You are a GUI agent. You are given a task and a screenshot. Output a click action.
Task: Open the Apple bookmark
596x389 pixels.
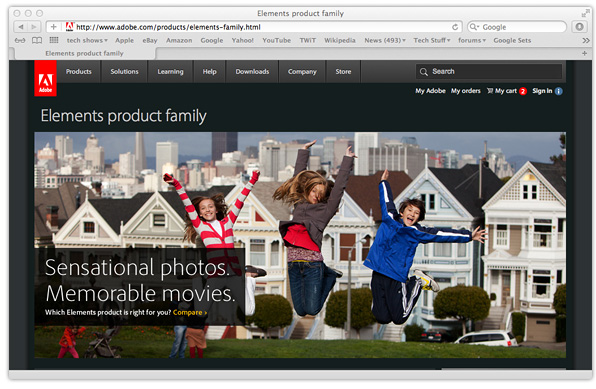(x=124, y=40)
